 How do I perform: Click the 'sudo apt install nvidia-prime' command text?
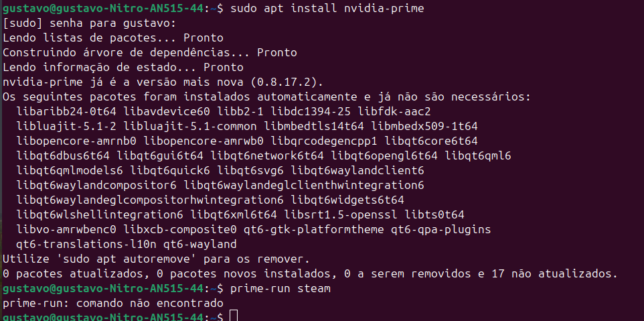pyautogui.click(x=327, y=9)
